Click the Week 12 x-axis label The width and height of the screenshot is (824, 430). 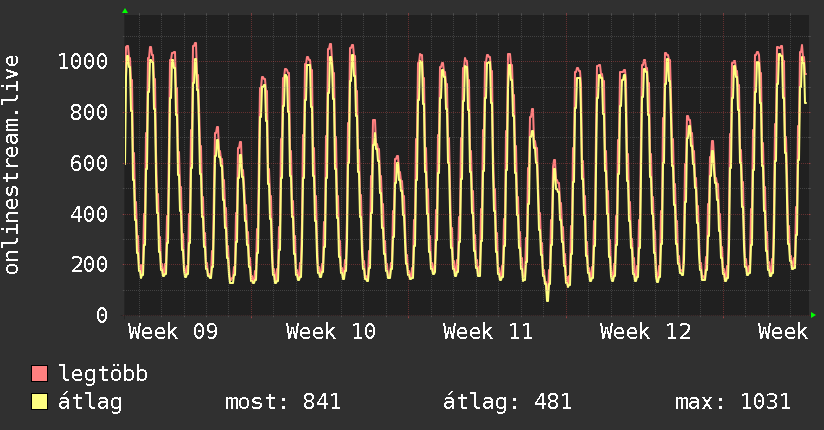645,332
